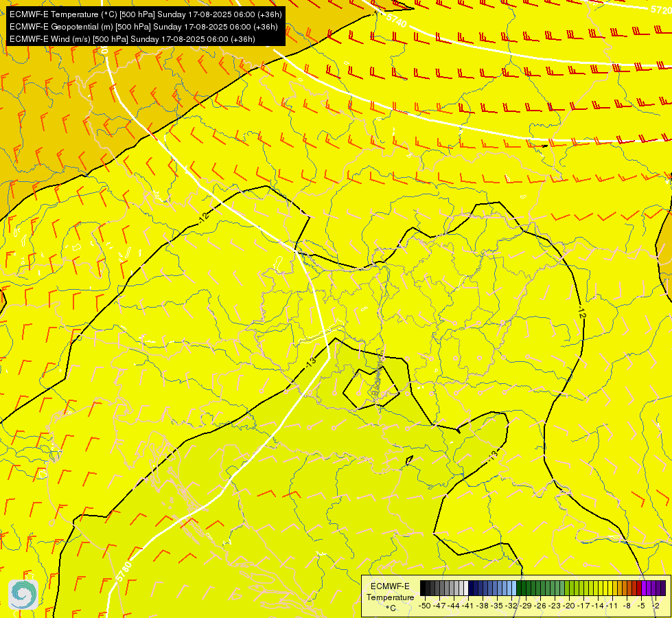Click the -32 legend tick label
Image resolution: width=672 pixels, height=618 pixels.
tap(511, 606)
